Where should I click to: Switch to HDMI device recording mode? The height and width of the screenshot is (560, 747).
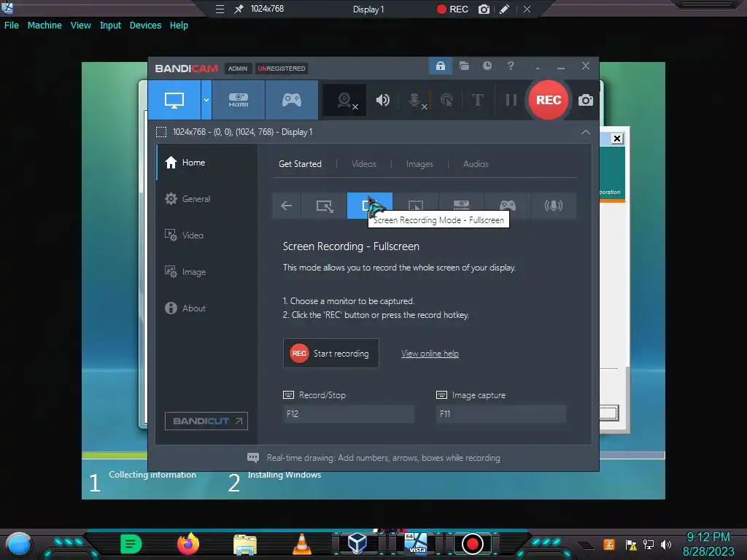coord(239,100)
